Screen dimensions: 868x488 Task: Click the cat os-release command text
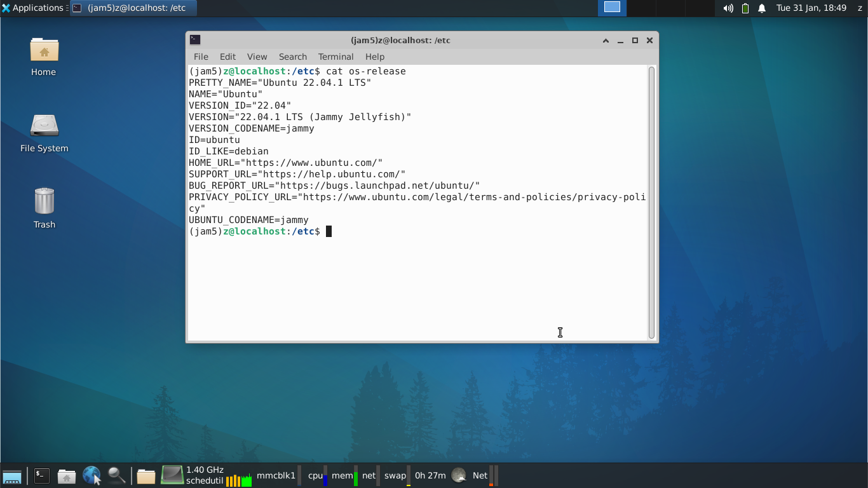[366, 71]
